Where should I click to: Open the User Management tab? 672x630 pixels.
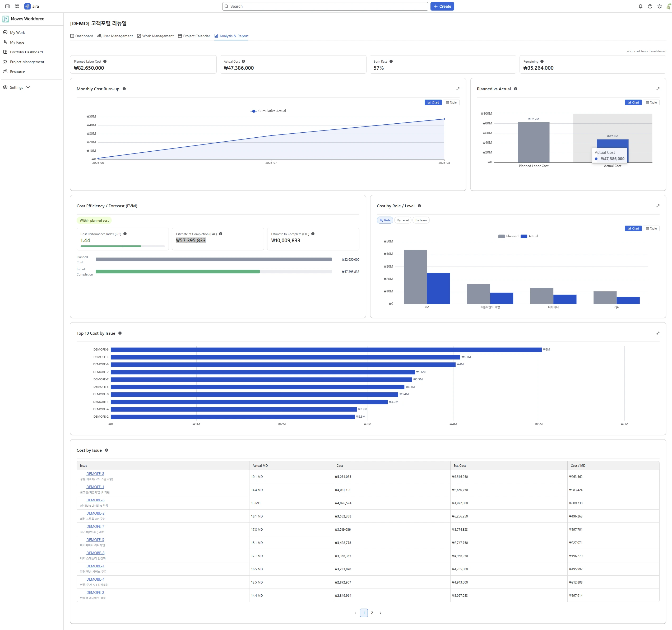(x=115, y=36)
